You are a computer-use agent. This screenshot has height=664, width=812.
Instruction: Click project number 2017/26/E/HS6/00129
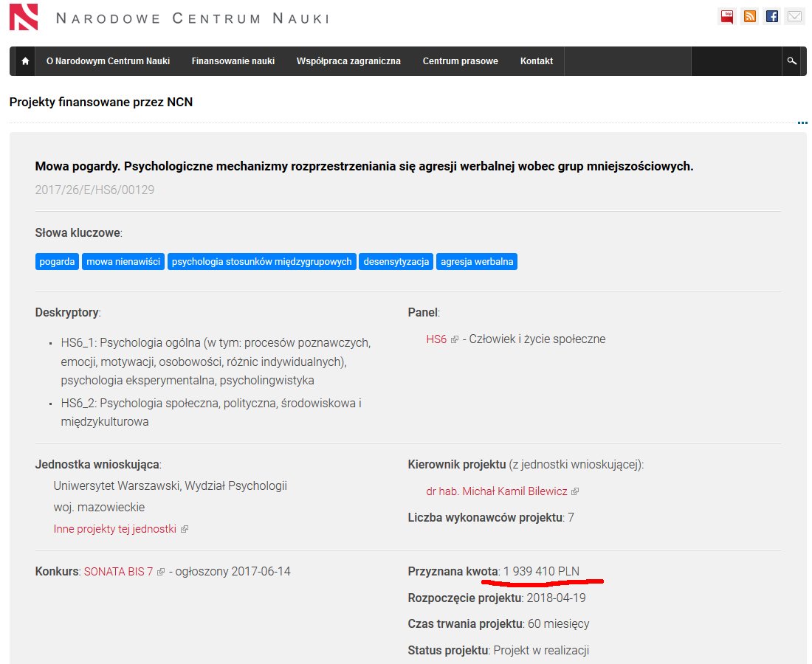coord(94,190)
